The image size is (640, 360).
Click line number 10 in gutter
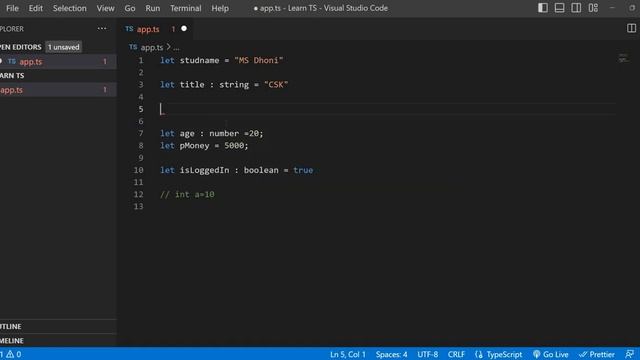coord(138,170)
